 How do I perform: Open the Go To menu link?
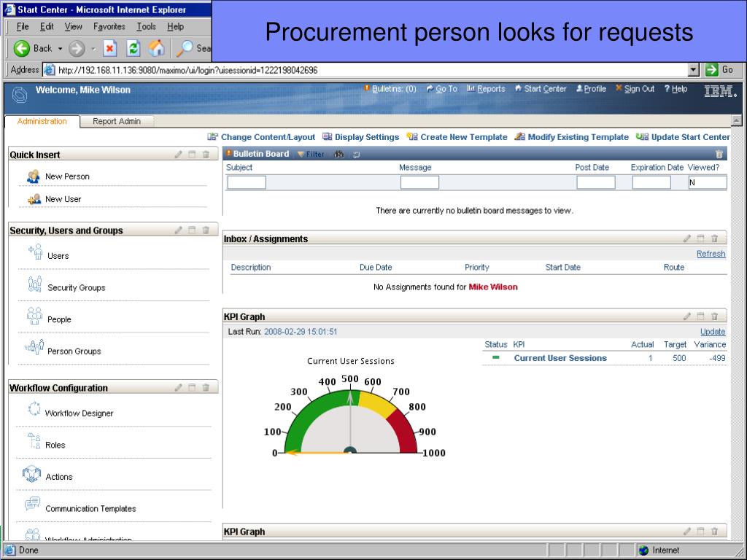(x=446, y=88)
